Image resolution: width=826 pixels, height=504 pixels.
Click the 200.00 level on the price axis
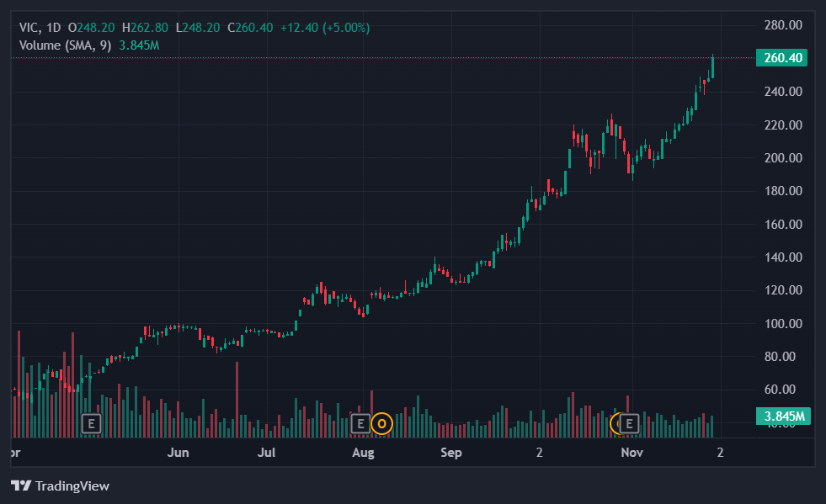(x=782, y=158)
